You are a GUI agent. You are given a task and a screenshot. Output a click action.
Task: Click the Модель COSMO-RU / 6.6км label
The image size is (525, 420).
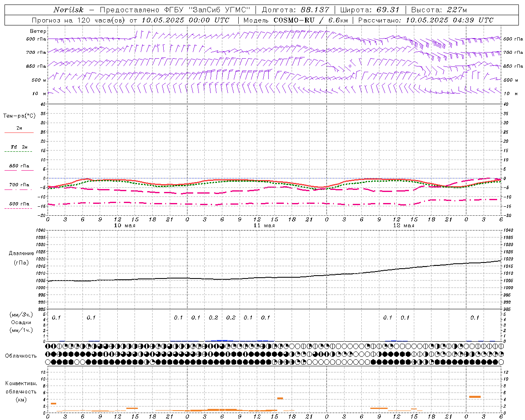(295, 20)
